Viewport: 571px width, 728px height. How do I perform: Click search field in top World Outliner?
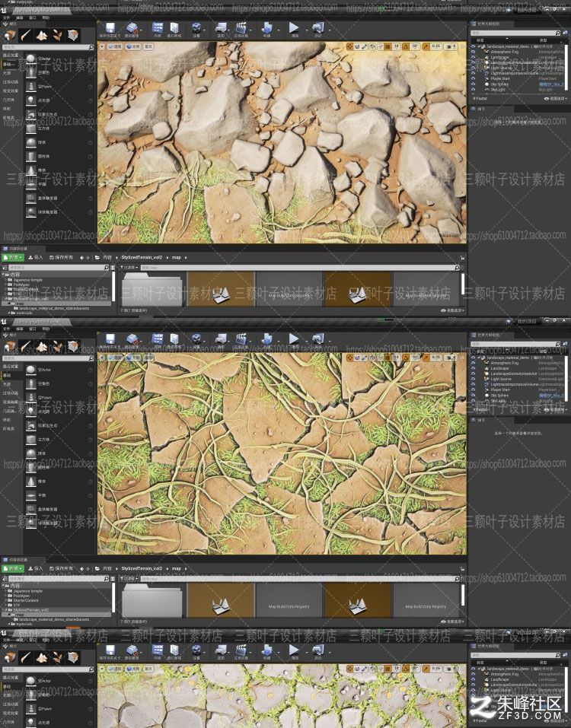point(515,33)
